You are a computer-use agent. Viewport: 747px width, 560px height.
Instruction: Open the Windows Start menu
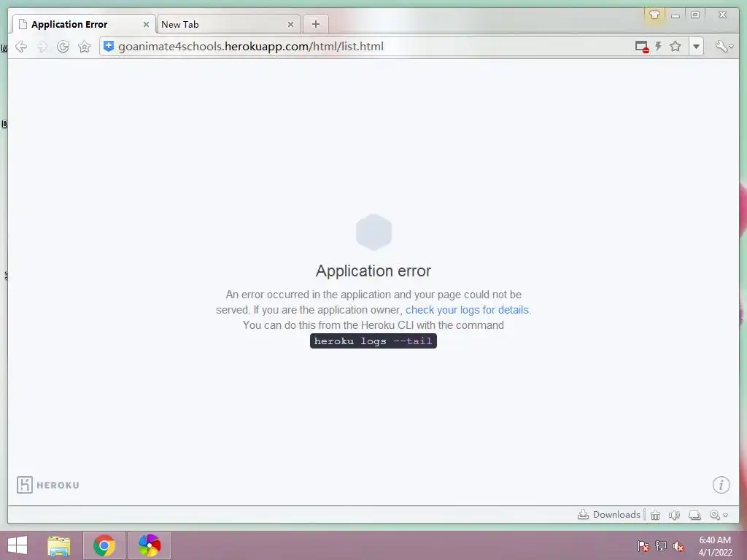(x=18, y=545)
